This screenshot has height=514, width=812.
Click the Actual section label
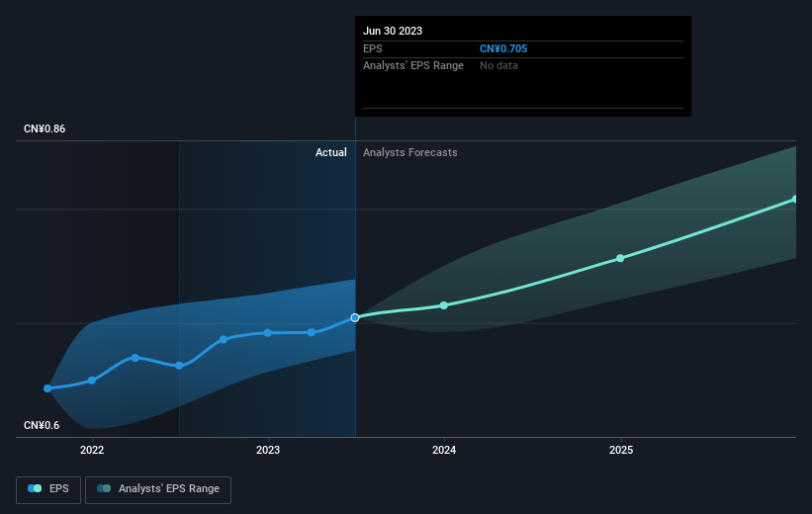[x=331, y=152]
